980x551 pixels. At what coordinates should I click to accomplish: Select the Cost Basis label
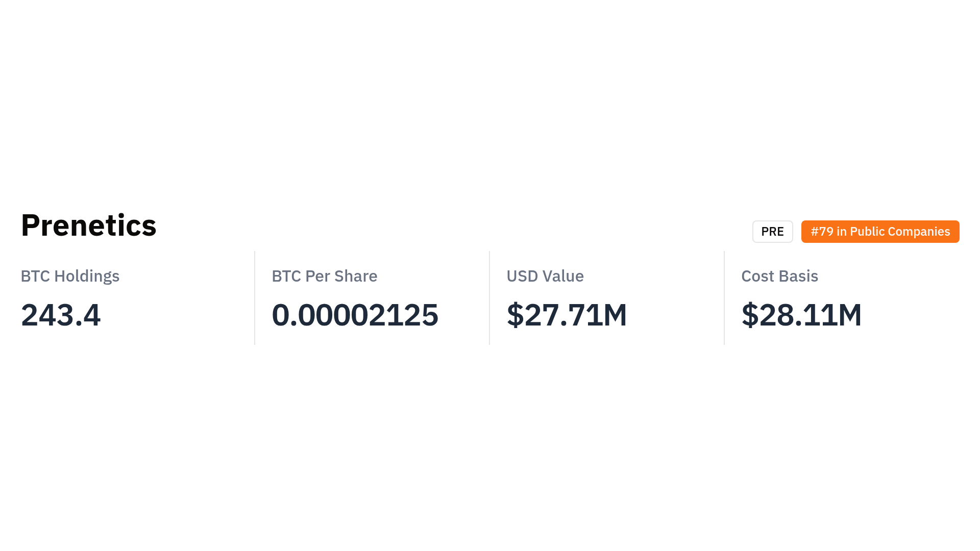coord(779,276)
